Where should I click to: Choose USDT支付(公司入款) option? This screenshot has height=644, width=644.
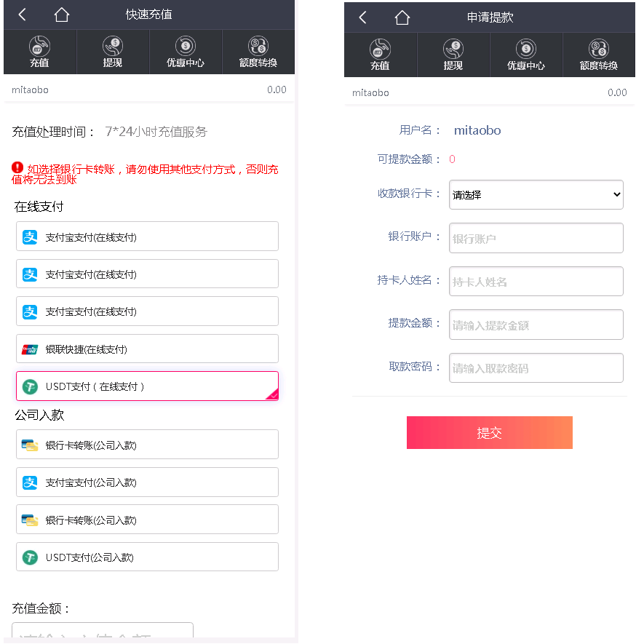147,557
